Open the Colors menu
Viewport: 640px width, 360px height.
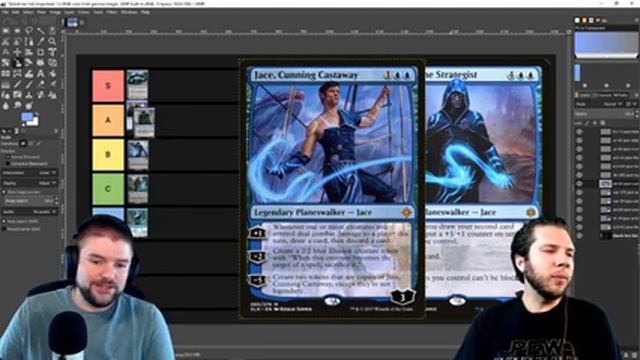[83, 13]
